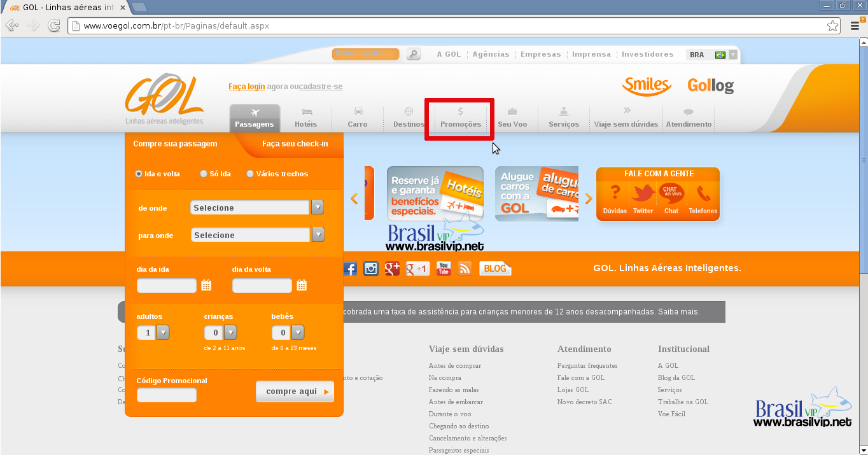Open the Destinos tab
Viewport: 868px width, 457px height.
[x=409, y=118]
